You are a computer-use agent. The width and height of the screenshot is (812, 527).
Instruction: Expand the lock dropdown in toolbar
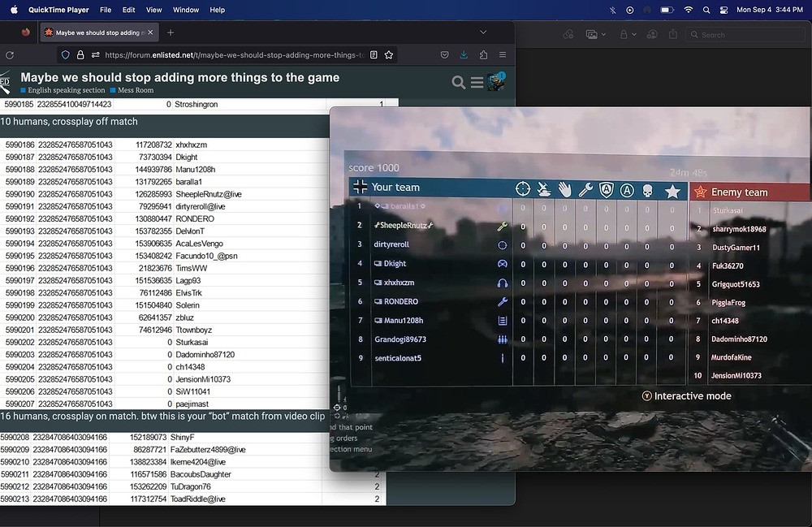[x=634, y=35]
